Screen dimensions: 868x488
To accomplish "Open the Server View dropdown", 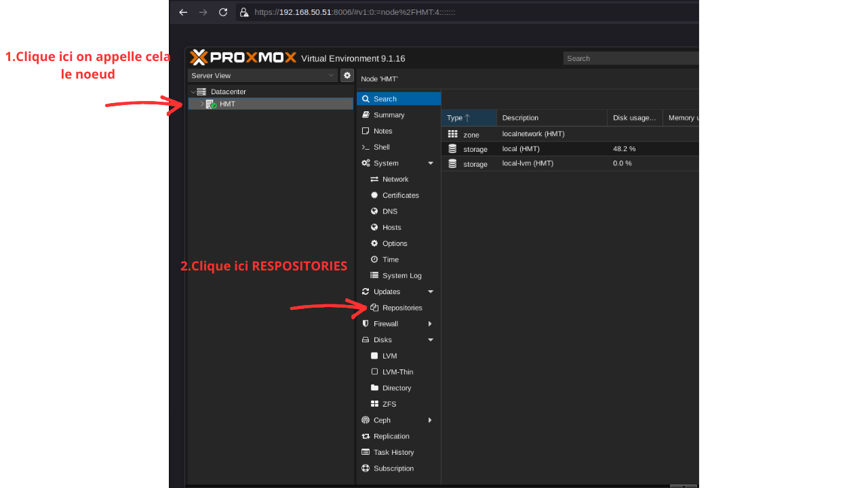I will pyautogui.click(x=262, y=75).
